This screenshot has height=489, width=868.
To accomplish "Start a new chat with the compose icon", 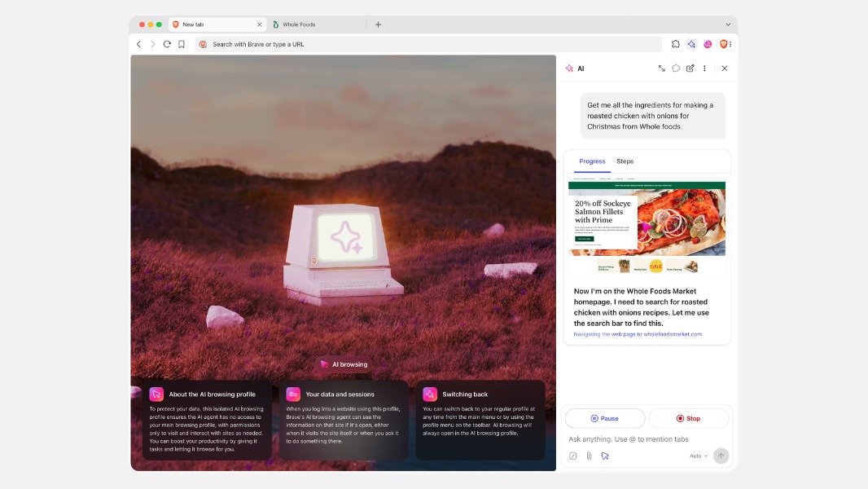I will point(690,68).
